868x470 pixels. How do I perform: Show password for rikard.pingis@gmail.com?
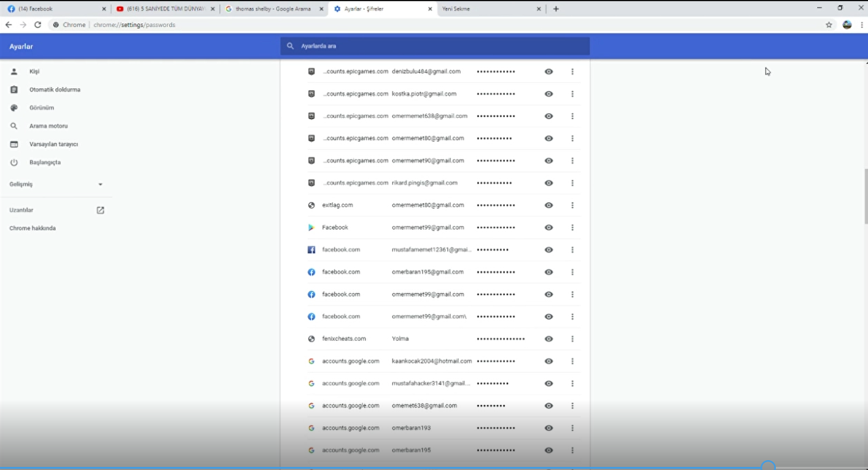(549, 183)
